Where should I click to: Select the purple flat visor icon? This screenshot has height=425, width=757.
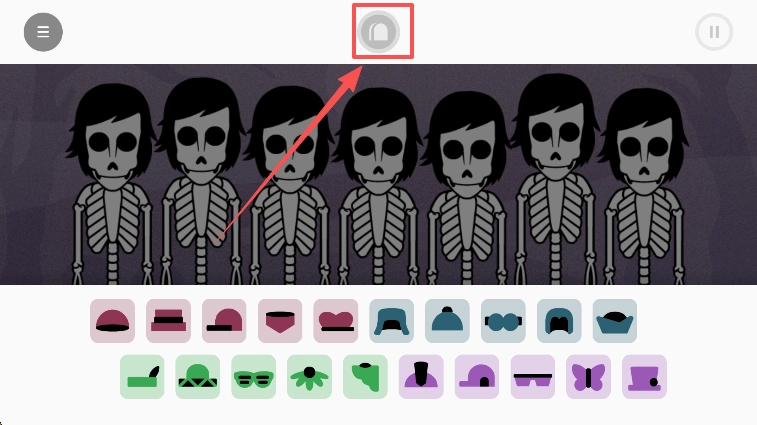tap(533, 377)
